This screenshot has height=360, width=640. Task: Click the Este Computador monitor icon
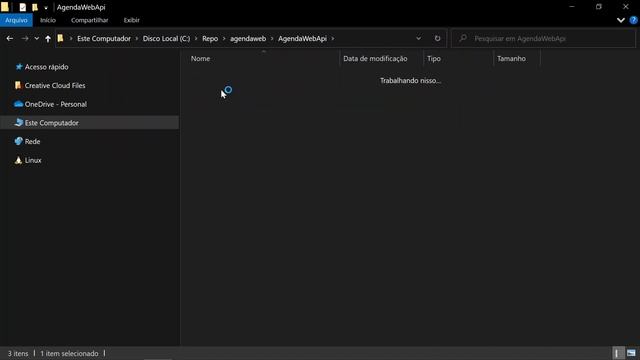pos(18,122)
